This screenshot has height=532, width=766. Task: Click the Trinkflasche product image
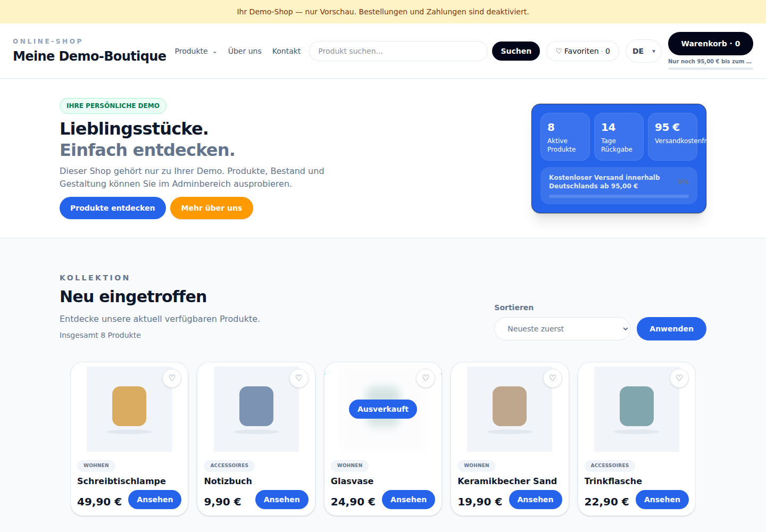point(637,409)
